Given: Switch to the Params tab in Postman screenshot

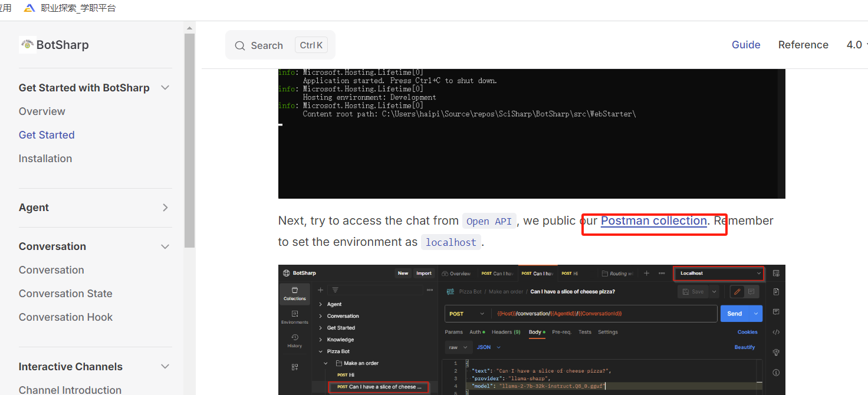Looking at the screenshot, I should coord(453,332).
